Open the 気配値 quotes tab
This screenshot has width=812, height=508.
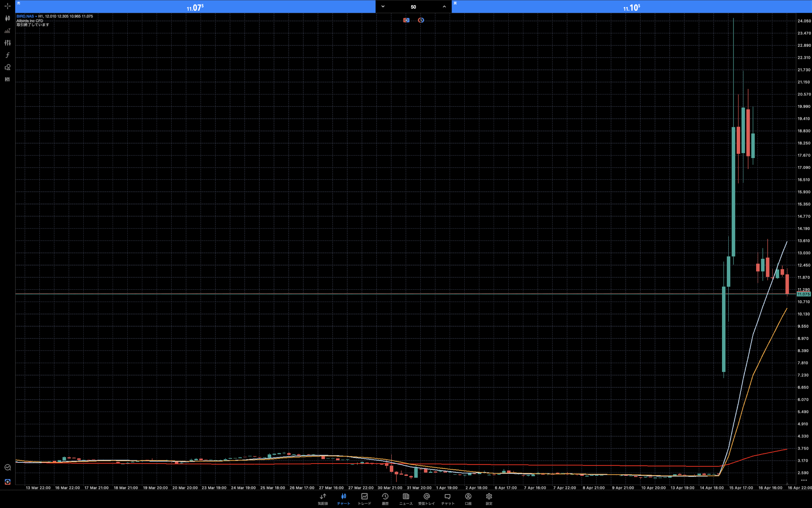[323, 499]
